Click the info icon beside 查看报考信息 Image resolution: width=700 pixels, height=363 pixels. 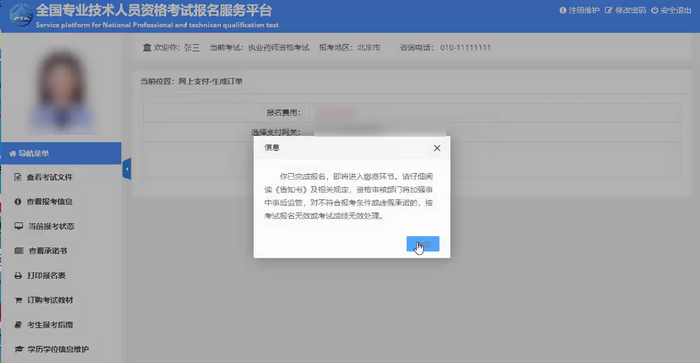tap(17, 202)
